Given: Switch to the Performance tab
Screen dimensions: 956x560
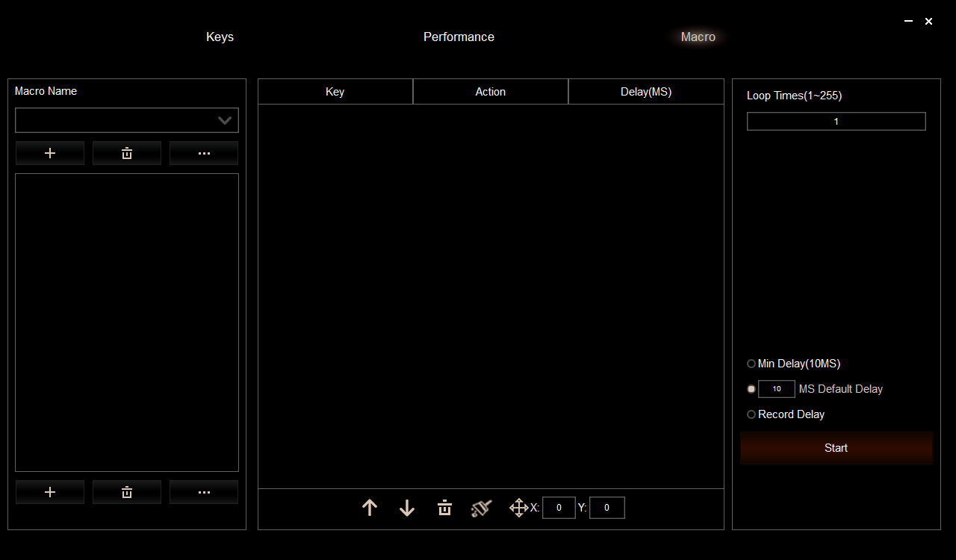Looking at the screenshot, I should (x=459, y=37).
